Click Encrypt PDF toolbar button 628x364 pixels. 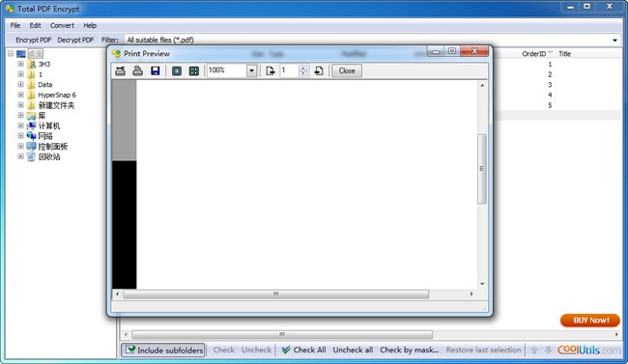tap(33, 40)
